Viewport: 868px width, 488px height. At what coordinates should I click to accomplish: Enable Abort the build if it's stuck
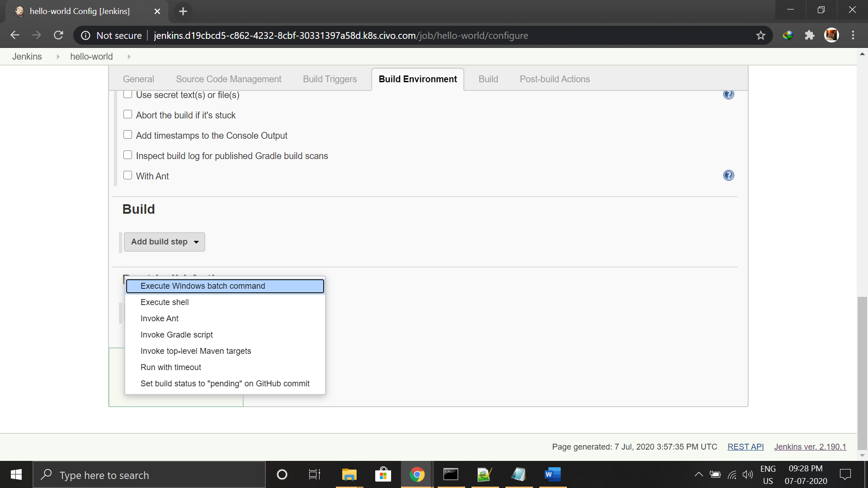[127, 114]
